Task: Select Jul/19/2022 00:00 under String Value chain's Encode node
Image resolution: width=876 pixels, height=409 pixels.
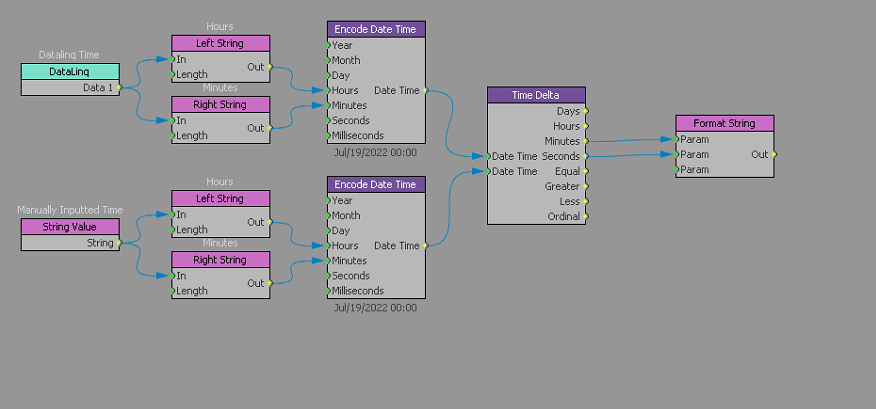Action: (375, 307)
